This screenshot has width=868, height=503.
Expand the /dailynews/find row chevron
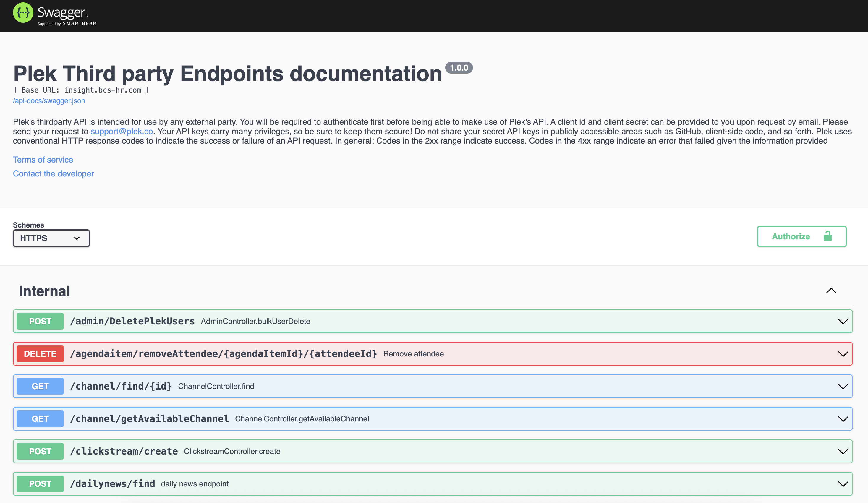[843, 484]
